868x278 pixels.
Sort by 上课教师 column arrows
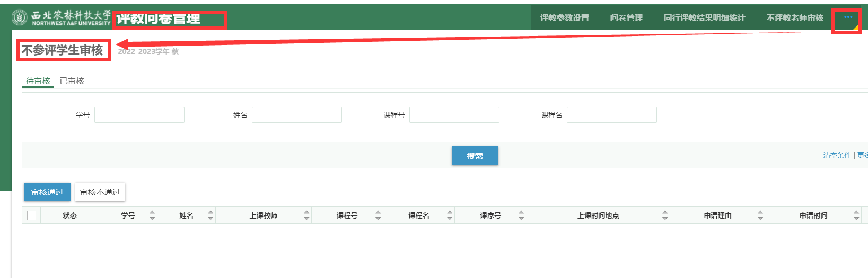[306, 216]
